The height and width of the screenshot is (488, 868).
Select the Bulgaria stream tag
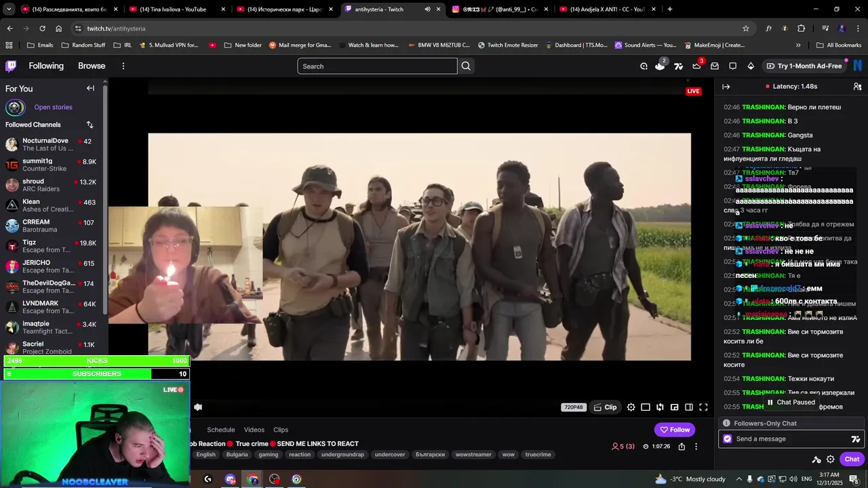237,455
